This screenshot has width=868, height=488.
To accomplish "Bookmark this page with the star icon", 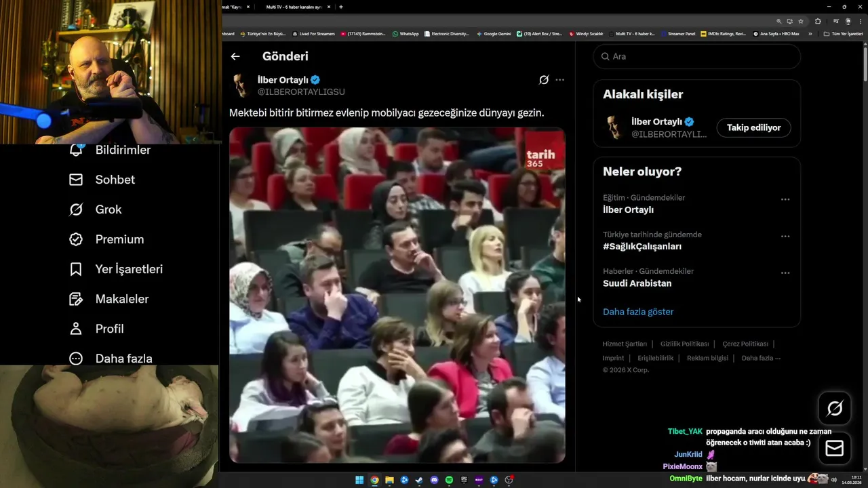I will (801, 21).
